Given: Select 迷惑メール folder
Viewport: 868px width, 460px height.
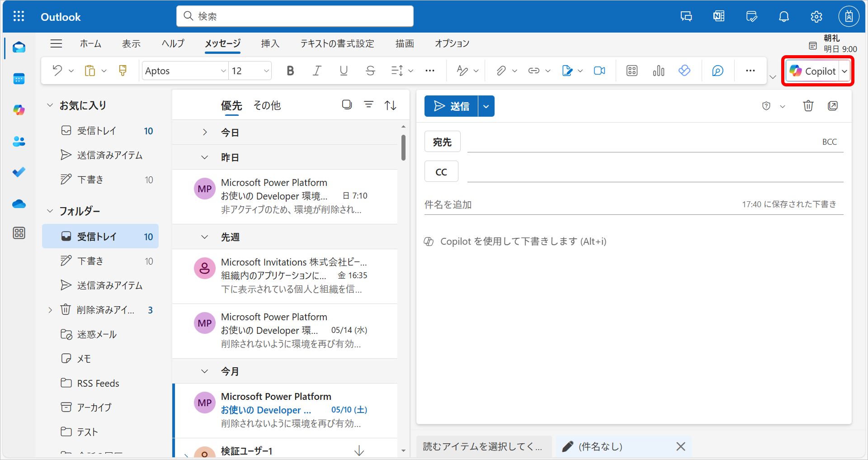Looking at the screenshot, I should click(x=100, y=334).
